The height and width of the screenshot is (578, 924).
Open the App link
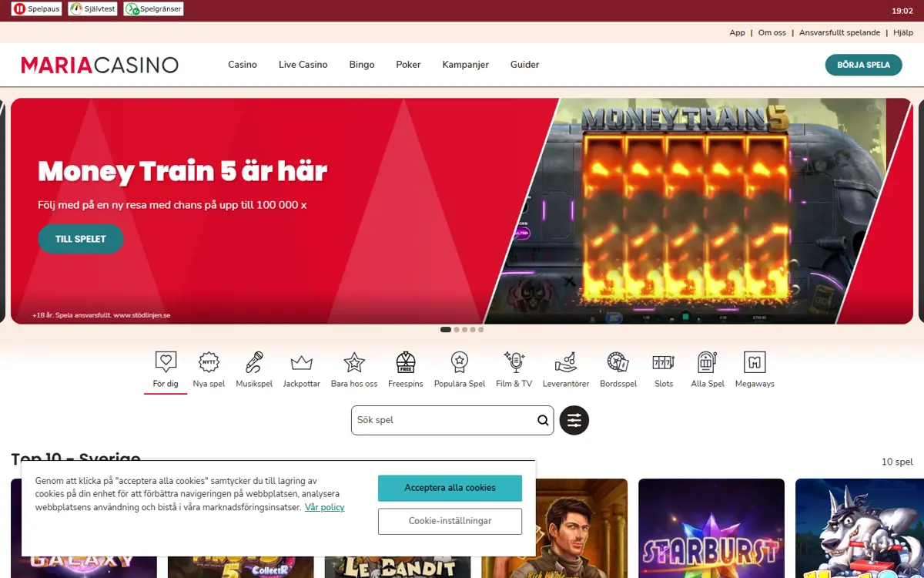tap(738, 32)
